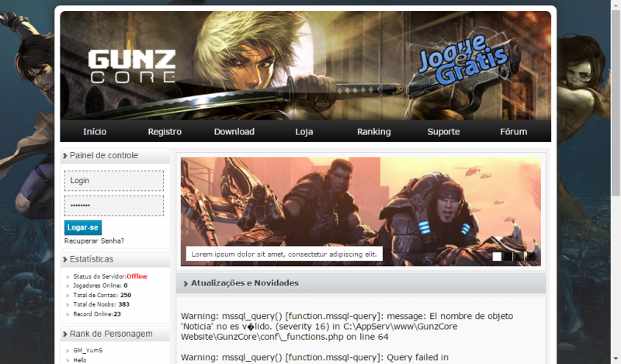Click the Gunz Core logo

click(132, 66)
